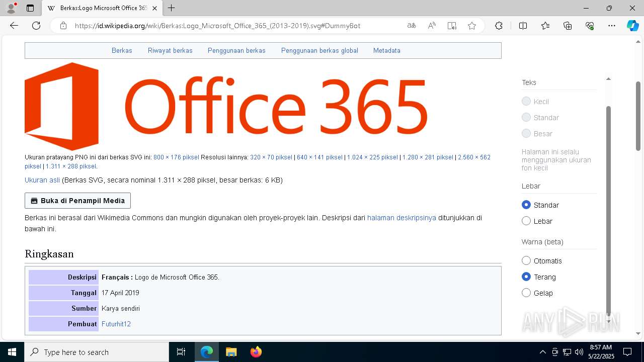The image size is (644, 362).
Task: Open Favorites list icon
Action: point(545,26)
